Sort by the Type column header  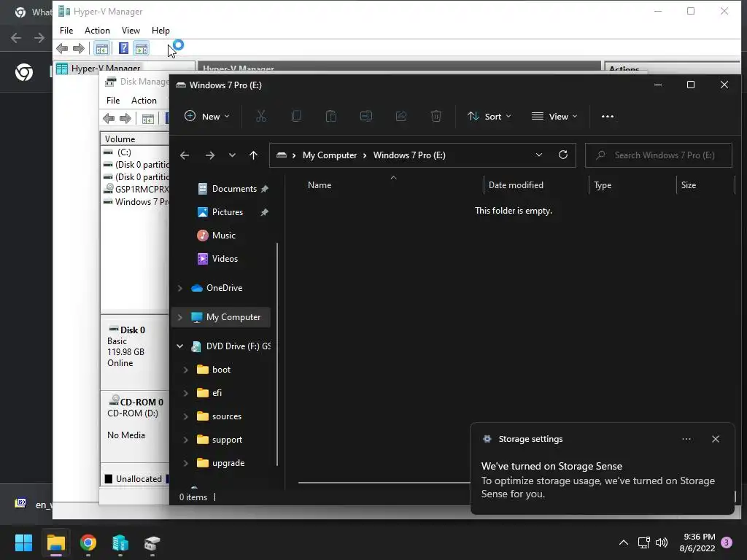[602, 185]
